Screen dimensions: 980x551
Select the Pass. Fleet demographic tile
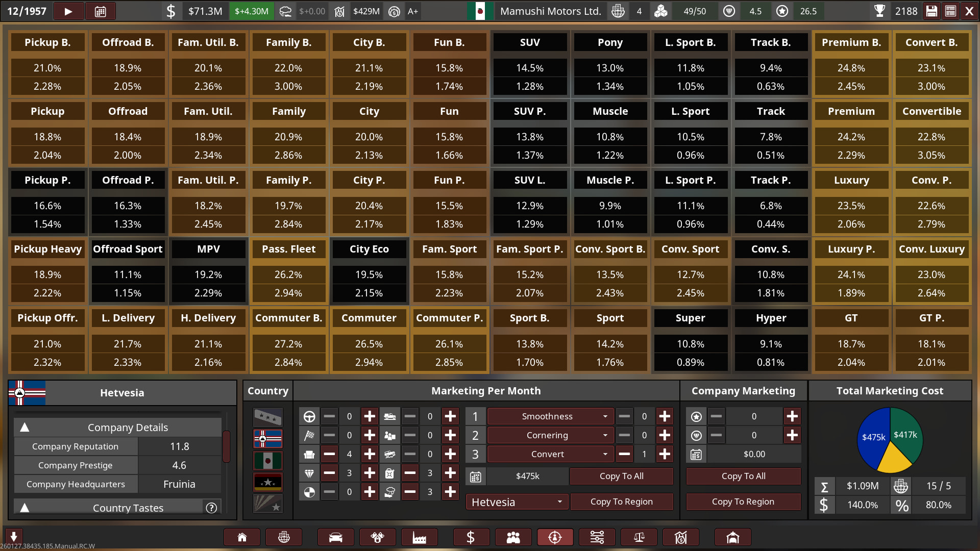click(x=288, y=271)
